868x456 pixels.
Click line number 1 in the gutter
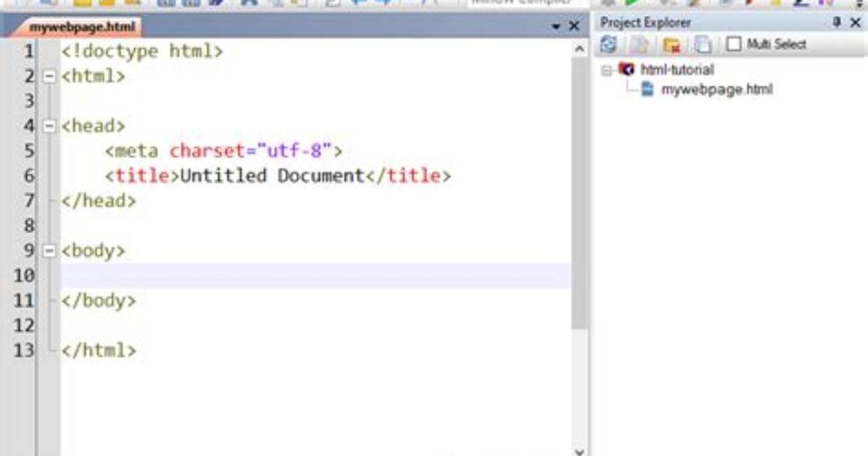point(29,52)
